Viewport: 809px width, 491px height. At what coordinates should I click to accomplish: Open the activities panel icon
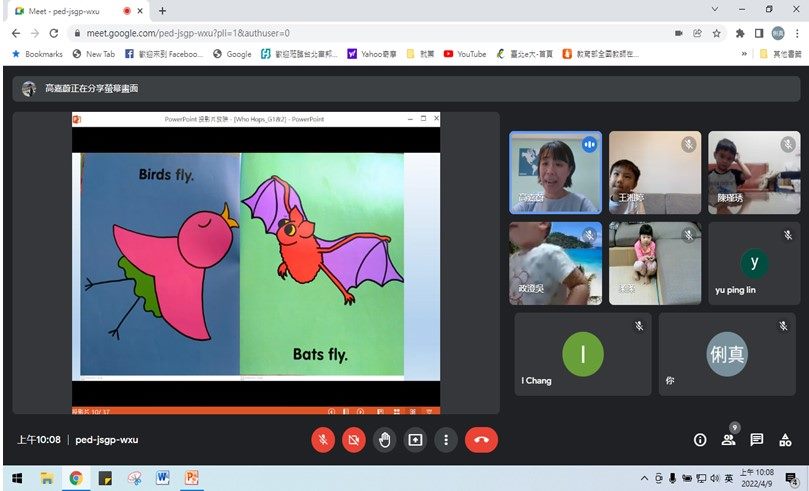[785, 440]
